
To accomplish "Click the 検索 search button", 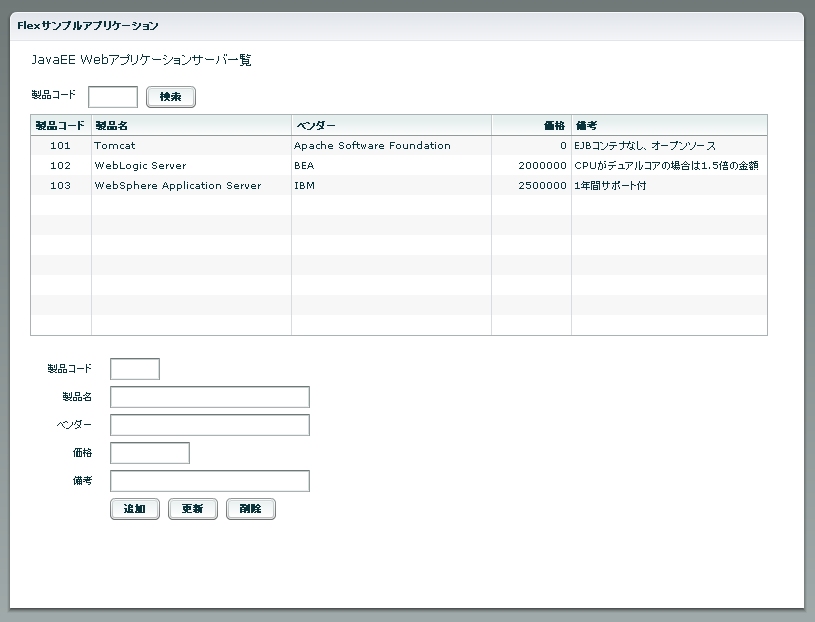I will pos(170,97).
